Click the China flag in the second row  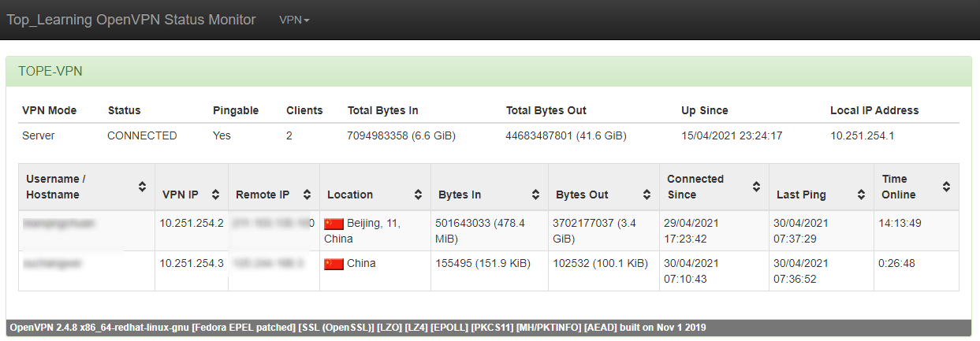[334, 264]
